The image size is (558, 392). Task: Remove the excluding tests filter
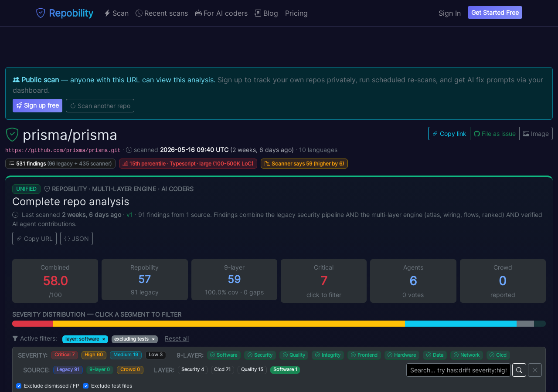(153, 339)
